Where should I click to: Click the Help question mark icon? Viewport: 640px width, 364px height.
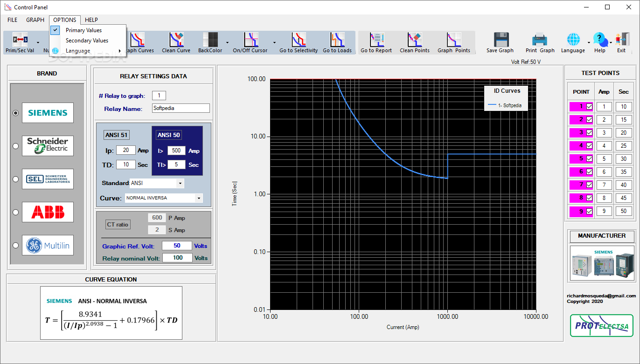[600, 40]
